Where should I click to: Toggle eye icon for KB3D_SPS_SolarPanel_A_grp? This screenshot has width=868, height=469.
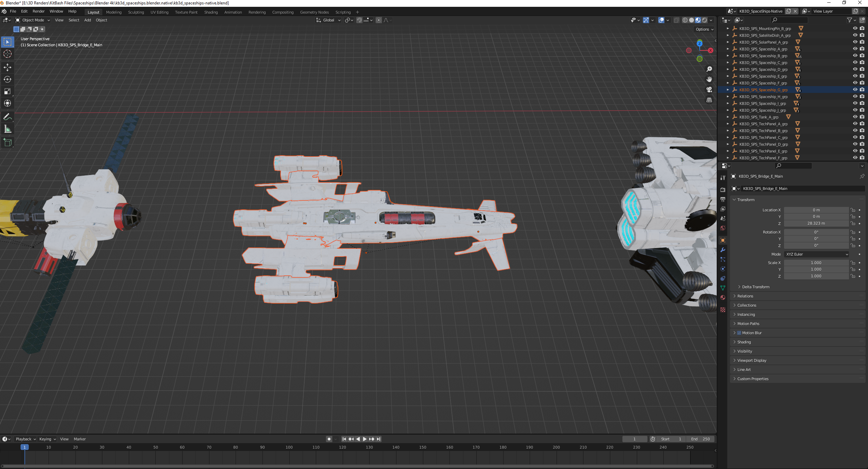coord(855,42)
